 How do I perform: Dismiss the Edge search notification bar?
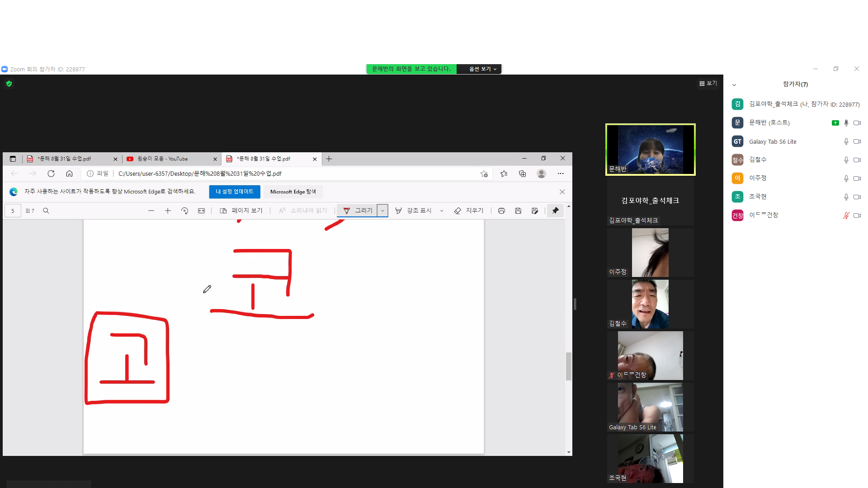pyautogui.click(x=562, y=192)
